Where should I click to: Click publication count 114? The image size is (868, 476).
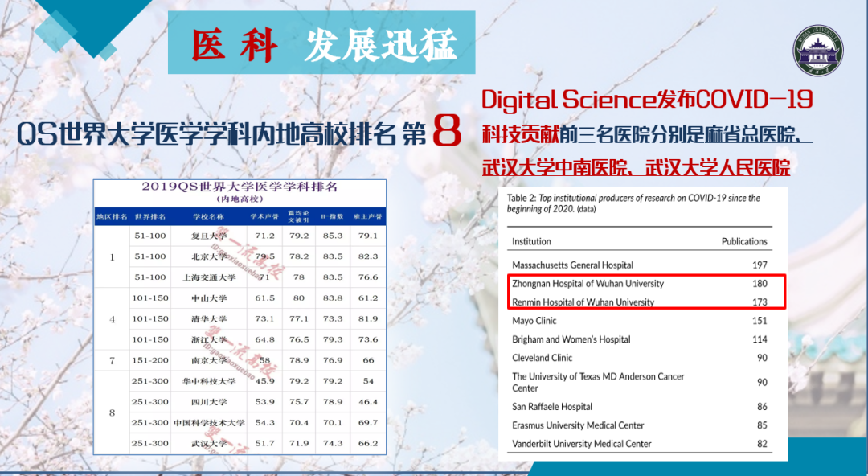[x=759, y=339]
